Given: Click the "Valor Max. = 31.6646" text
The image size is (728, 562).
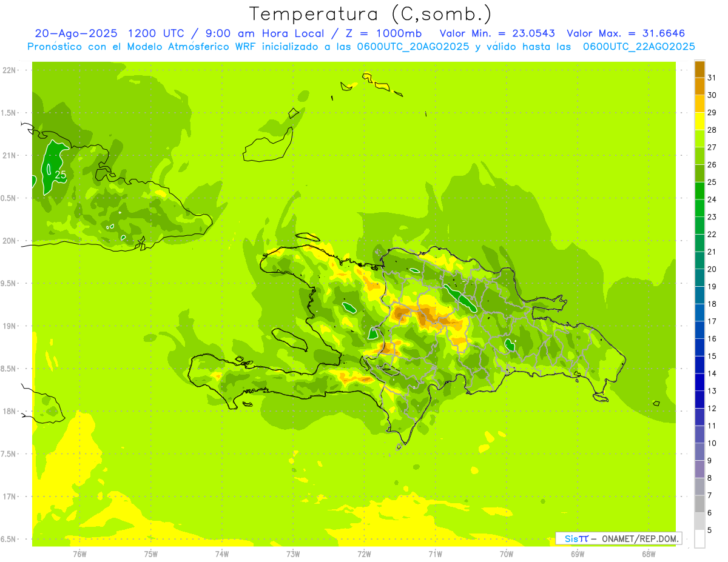Looking at the screenshot, I should [626, 33].
